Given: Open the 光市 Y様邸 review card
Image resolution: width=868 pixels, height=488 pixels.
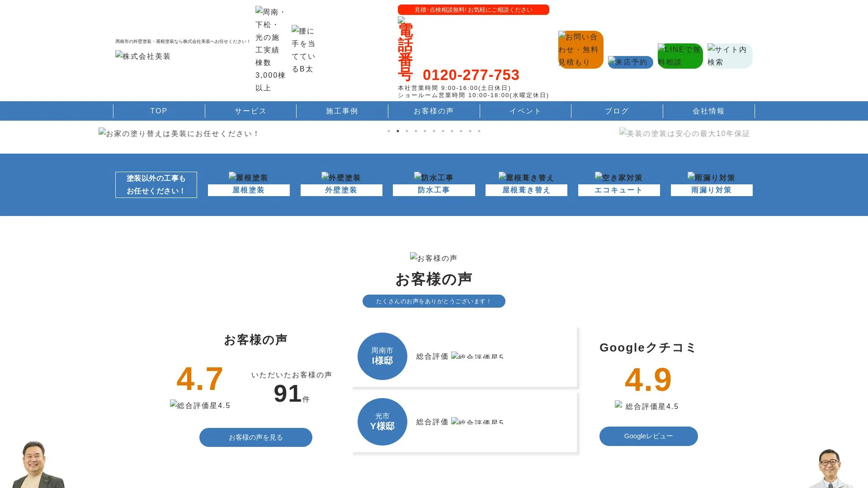Looking at the screenshot, I should [x=465, y=422].
